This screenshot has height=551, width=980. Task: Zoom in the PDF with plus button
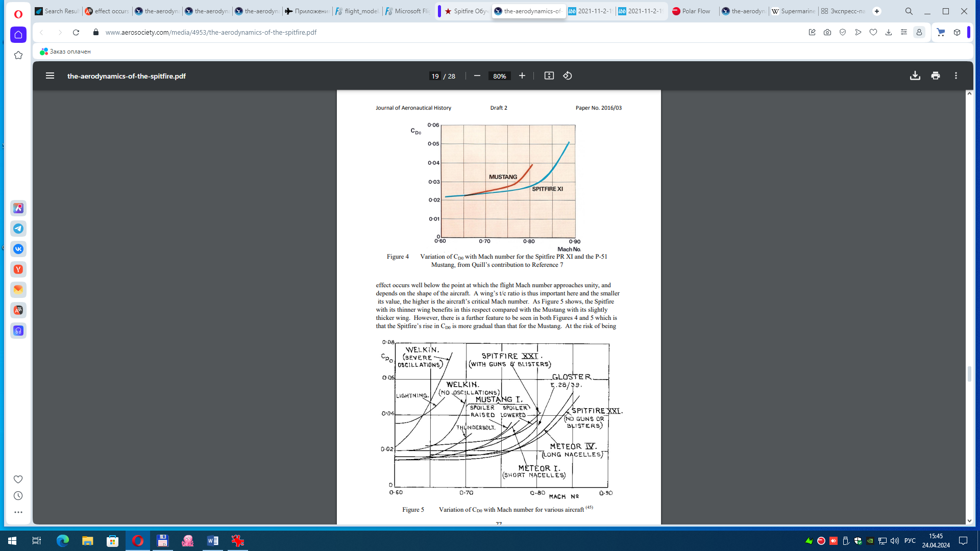click(522, 76)
